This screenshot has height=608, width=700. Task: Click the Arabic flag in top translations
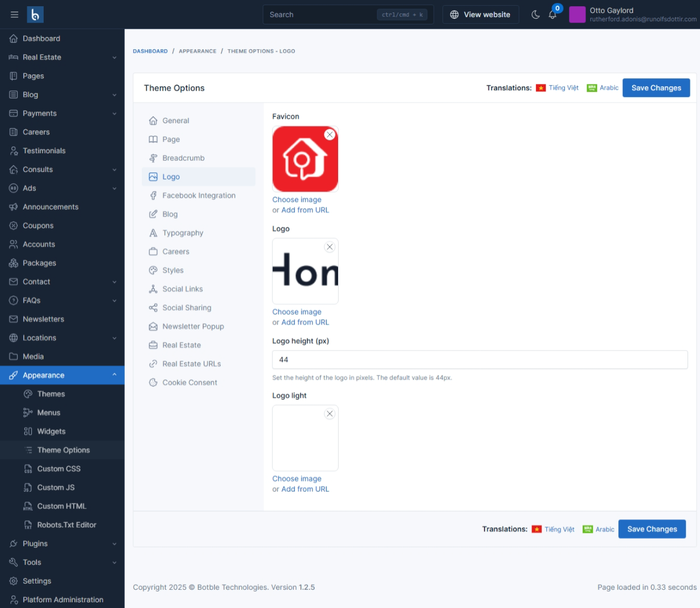[x=592, y=88]
